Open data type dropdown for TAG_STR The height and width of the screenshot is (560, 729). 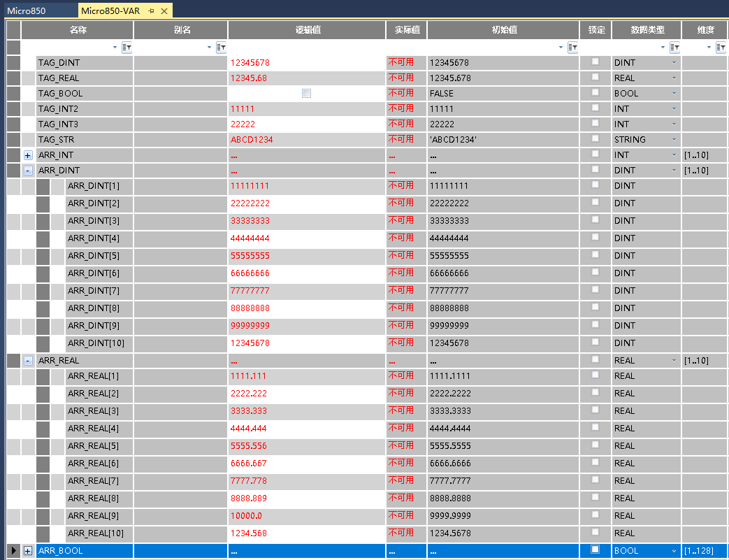click(674, 140)
